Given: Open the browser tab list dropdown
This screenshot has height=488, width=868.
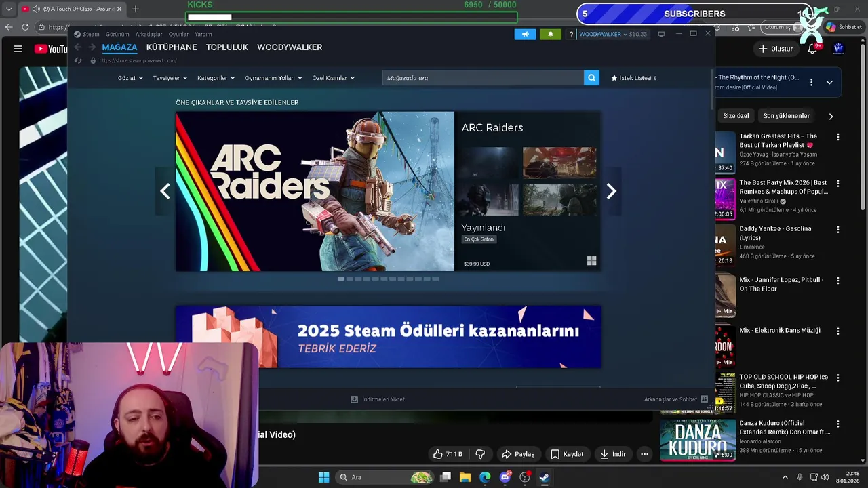Looking at the screenshot, I should click(x=9, y=9).
